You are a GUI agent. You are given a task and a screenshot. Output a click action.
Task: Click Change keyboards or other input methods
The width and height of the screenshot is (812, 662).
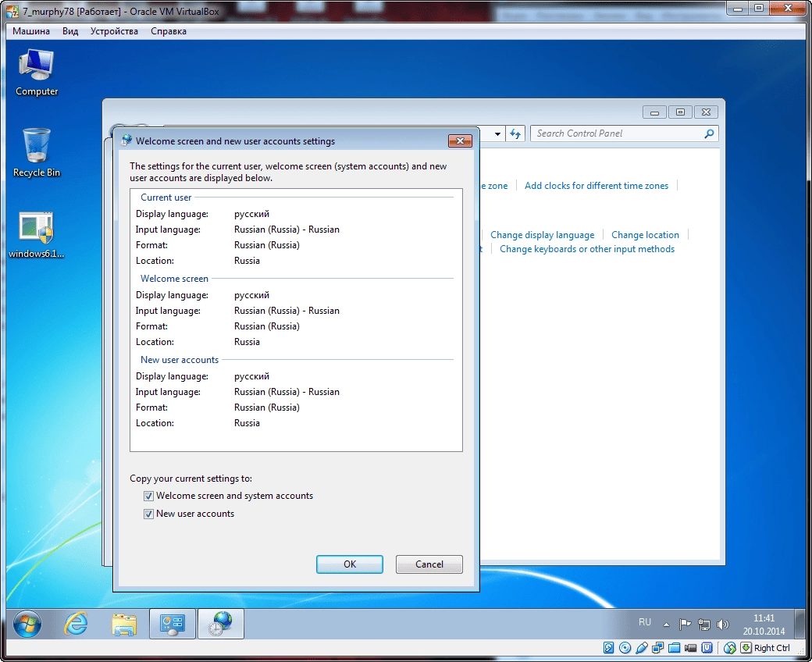click(586, 249)
